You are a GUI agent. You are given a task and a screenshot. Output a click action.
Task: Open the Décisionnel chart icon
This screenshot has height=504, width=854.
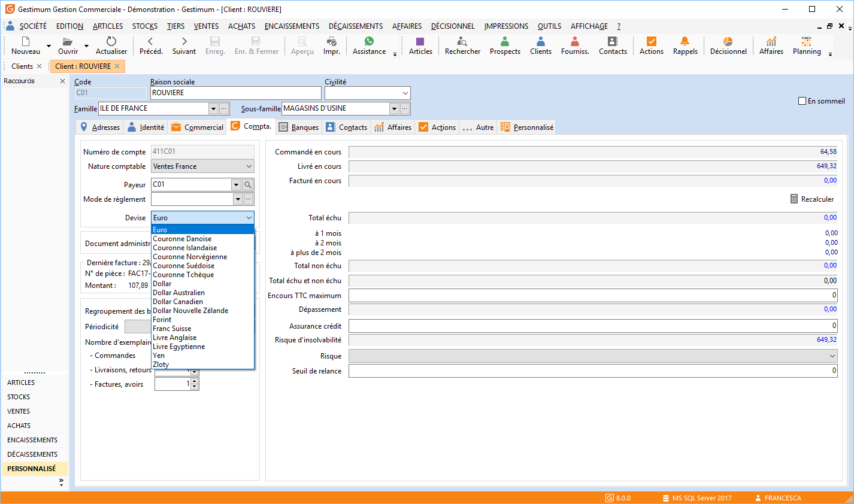[728, 41]
